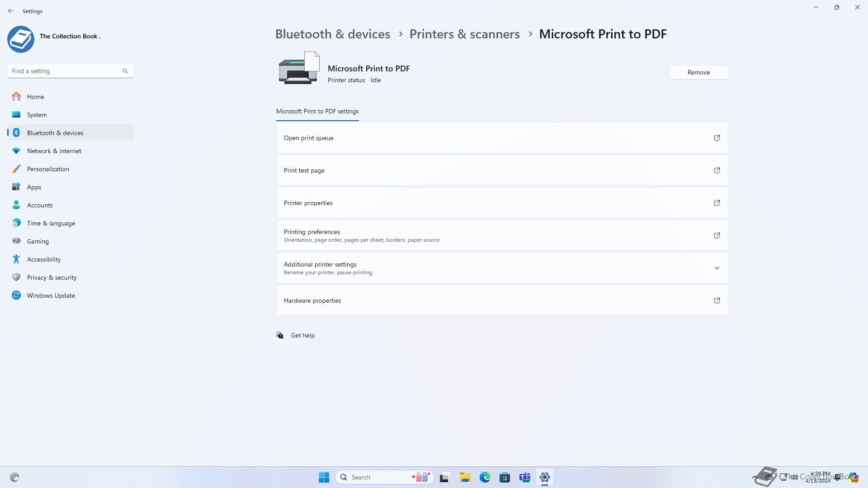Click the external-link icon for Open print queue
The width and height of the screenshot is (868, 488).
[717, 138]
